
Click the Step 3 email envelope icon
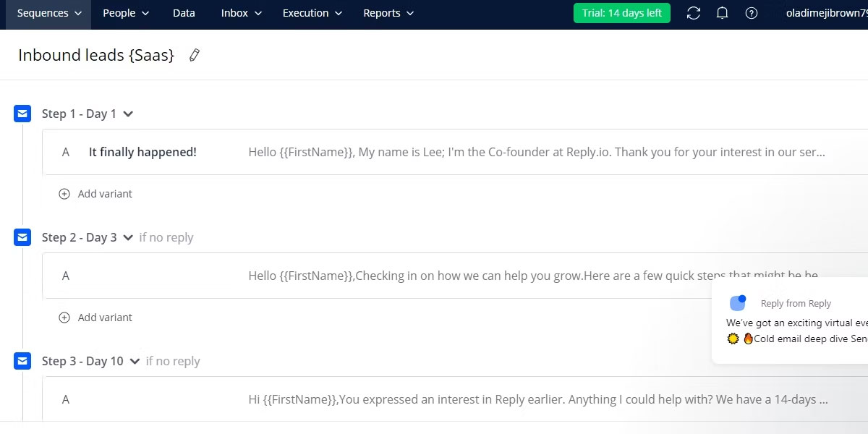[x=22, y=361]
